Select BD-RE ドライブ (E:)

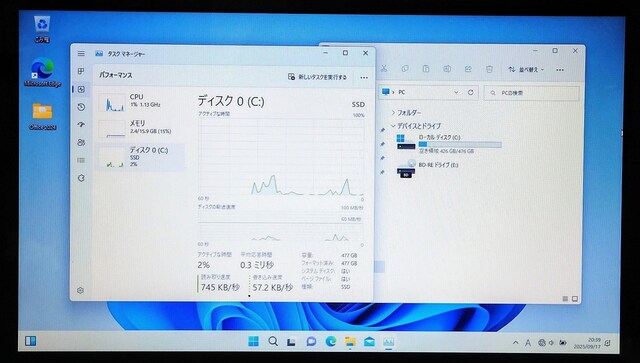[428, 168]
